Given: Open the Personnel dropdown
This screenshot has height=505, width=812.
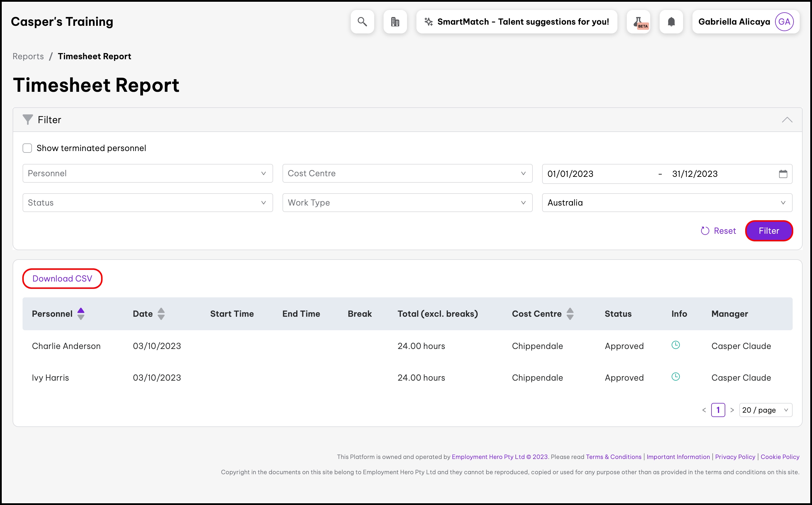Looking at the screenshot, I should [x=147, y=173].
